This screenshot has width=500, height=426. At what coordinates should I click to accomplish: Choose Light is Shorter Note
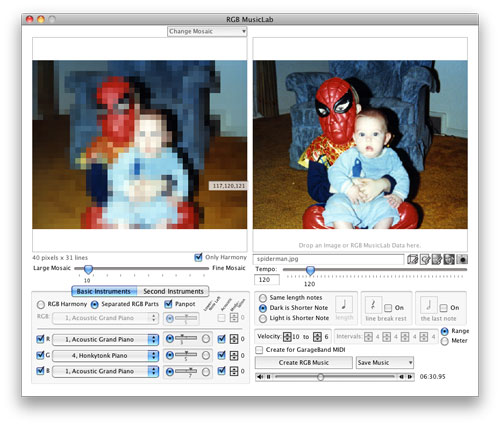[x=263, y=318]
